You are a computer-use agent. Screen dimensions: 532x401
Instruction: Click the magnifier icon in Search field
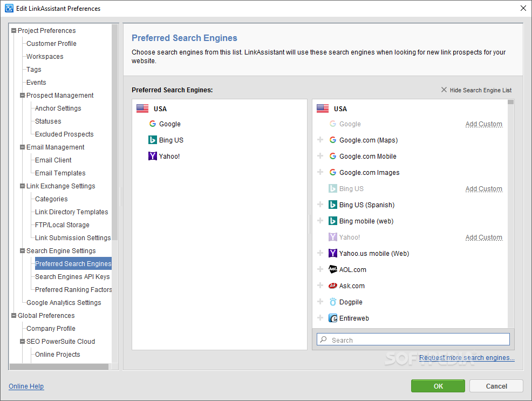point(324,339)
